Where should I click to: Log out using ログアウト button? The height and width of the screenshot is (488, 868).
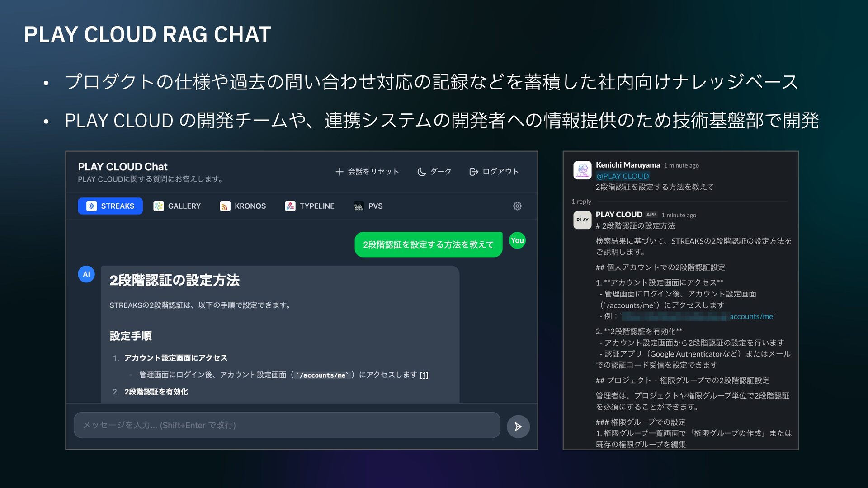click(x=494, y=172)
